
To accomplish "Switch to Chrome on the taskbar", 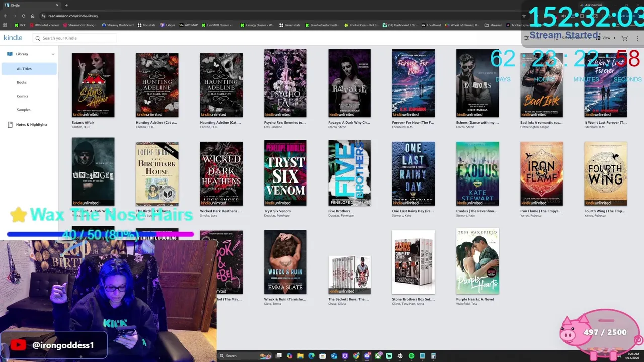I will tap(356, 356).
